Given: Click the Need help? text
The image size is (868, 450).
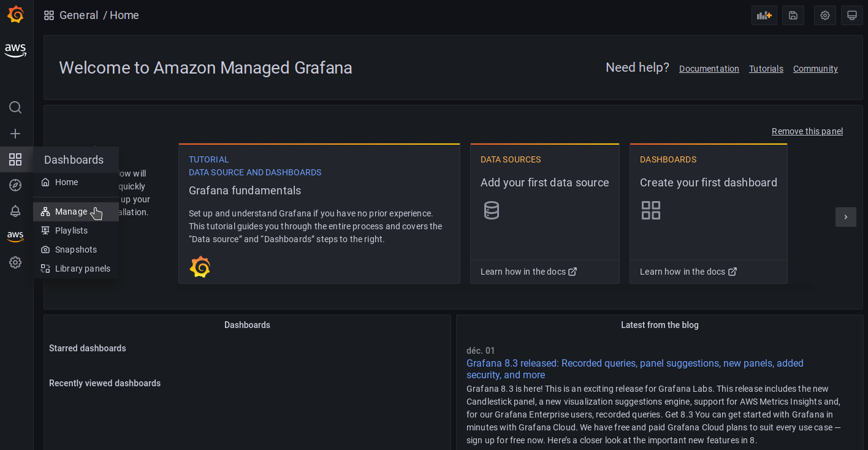Looking at the screenshot, I should (x=638, y=67).
